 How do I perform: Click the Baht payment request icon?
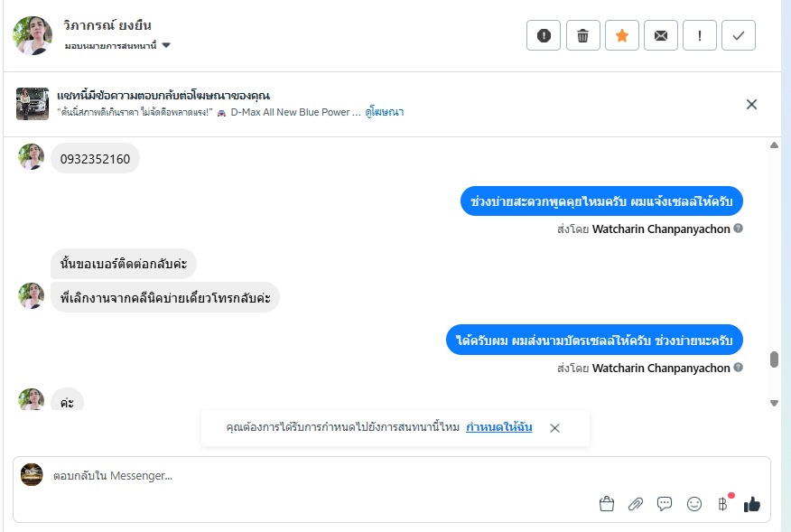tap(722, 504)
